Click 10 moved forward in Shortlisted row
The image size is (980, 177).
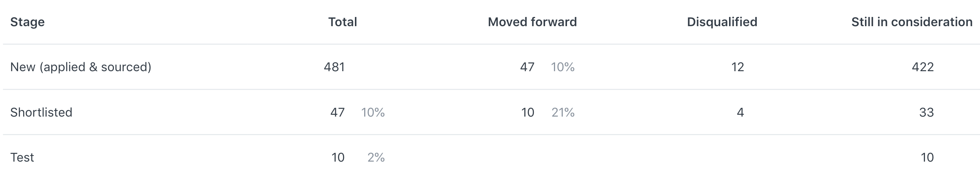click(x=528, y=112)
